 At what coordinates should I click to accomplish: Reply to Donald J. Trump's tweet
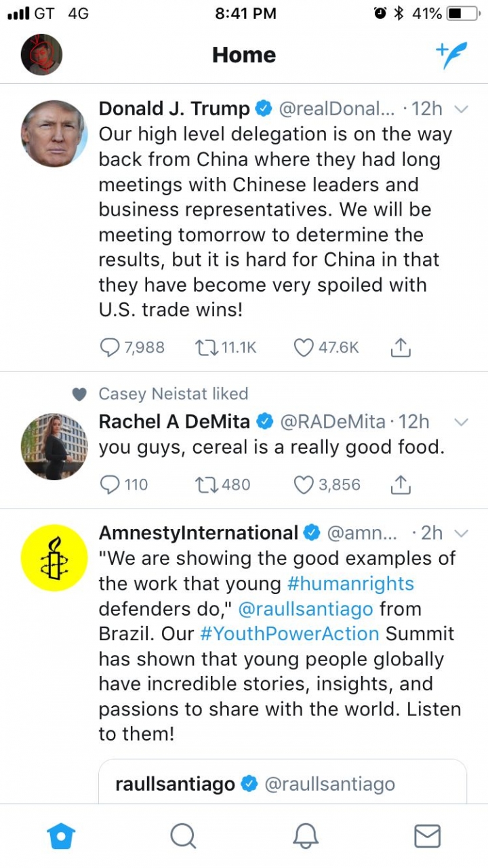pos(109,348)
